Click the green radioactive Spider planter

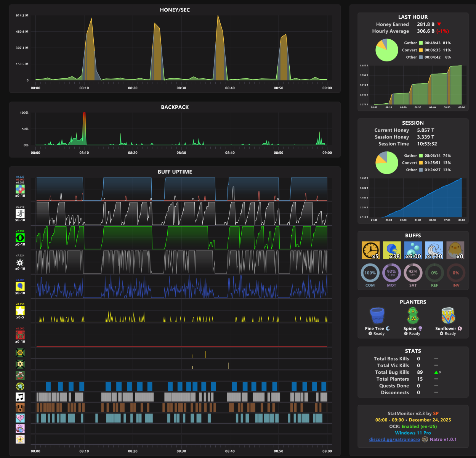[413, 316]
